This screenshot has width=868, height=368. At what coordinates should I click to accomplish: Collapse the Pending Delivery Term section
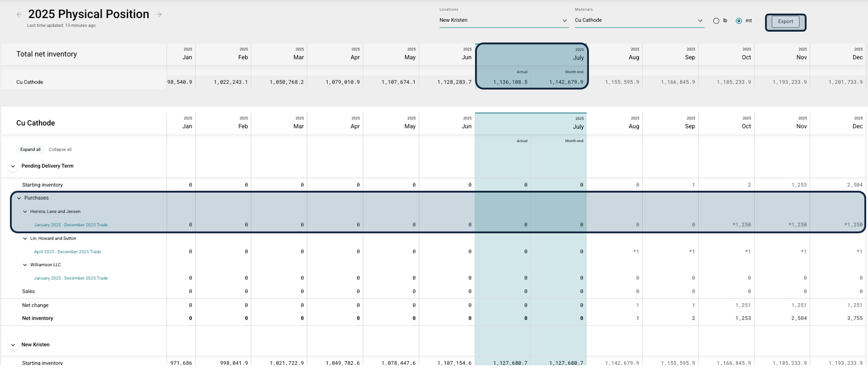tap(13, 166)
